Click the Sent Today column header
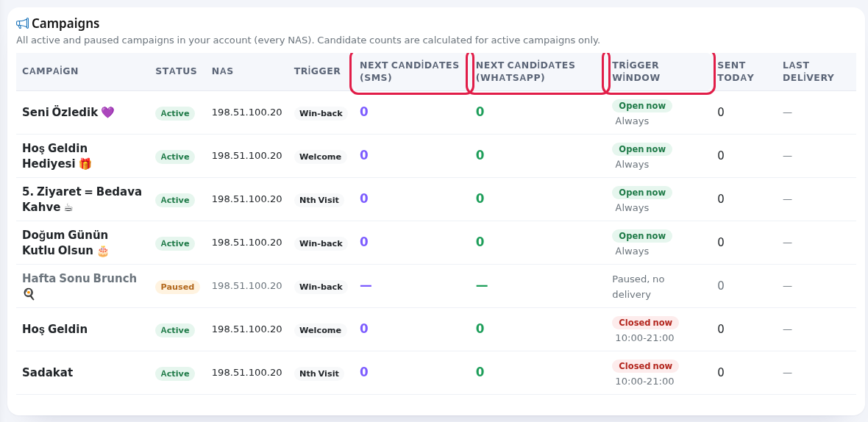 pos(735,71)
